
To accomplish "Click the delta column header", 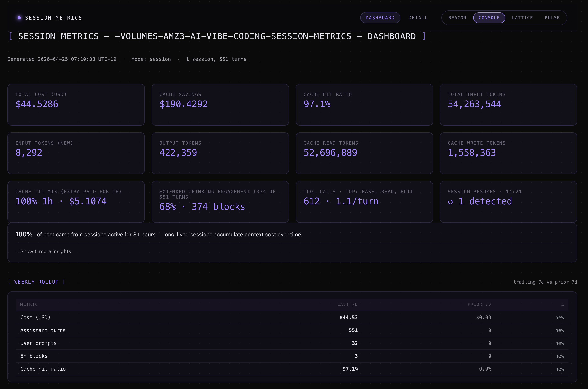I will (x=562, y=304).
